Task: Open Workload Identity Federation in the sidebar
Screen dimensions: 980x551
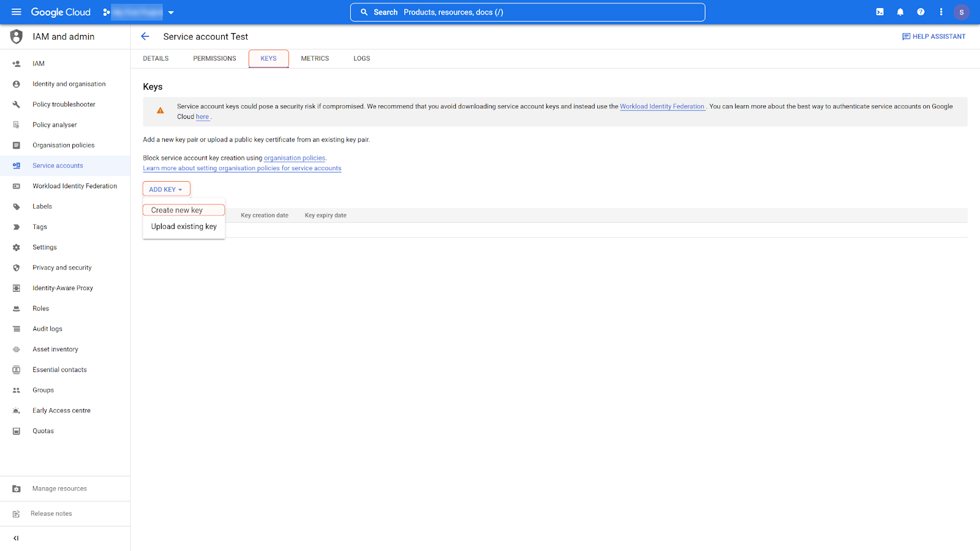Action: [75, 186]
